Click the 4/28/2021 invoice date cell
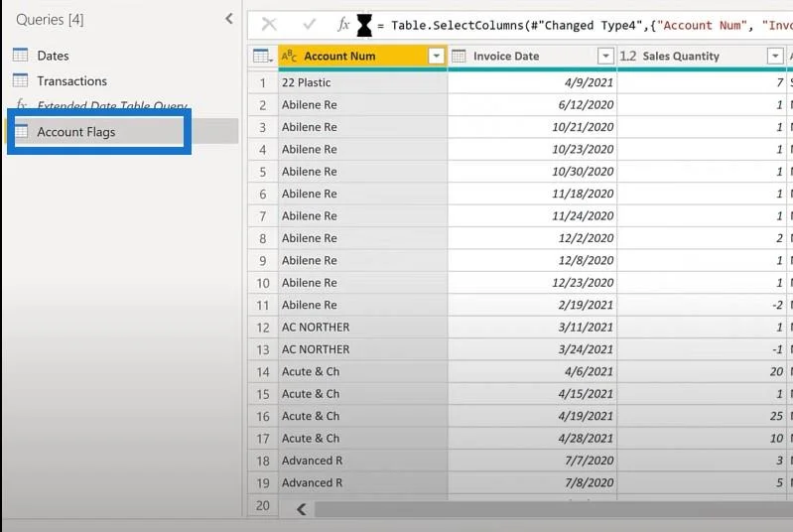This screenshot has width=793, height=532. [532, 439]
